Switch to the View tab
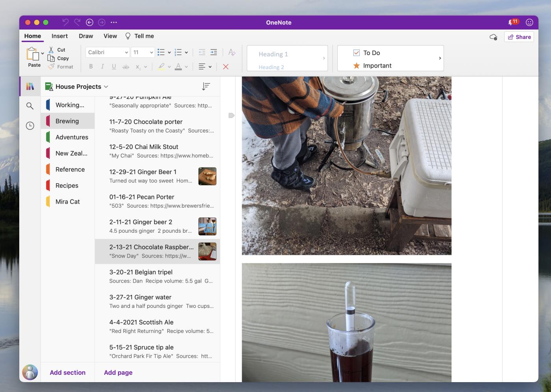Screen dimensions: 551x392 [x=110, y=36]
